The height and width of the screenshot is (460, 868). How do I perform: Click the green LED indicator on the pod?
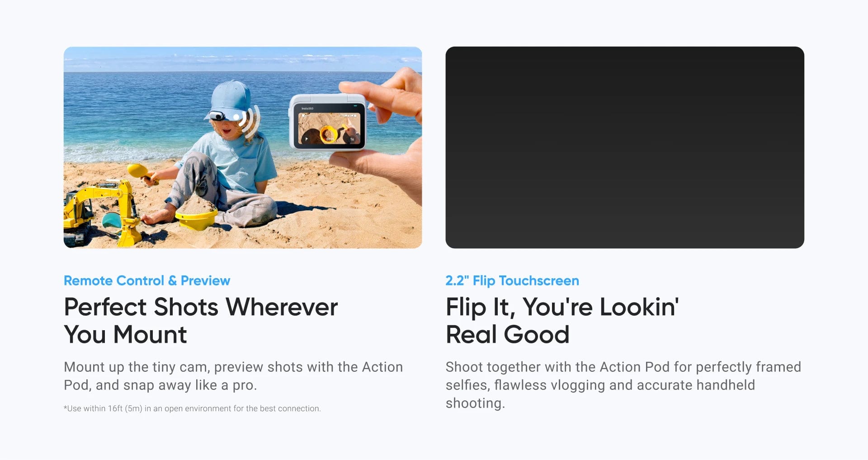pyautogui.click(x=355, y=106)
